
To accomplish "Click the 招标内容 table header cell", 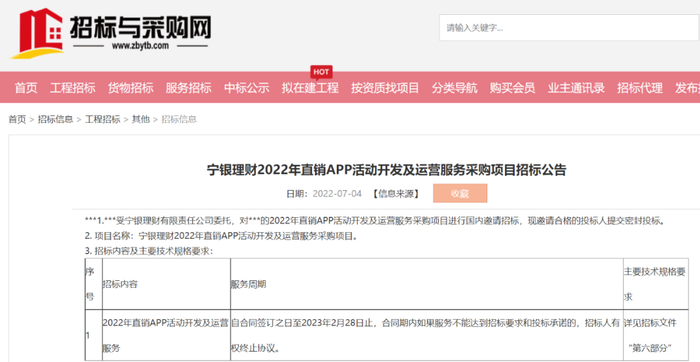I will click(167, 284).
